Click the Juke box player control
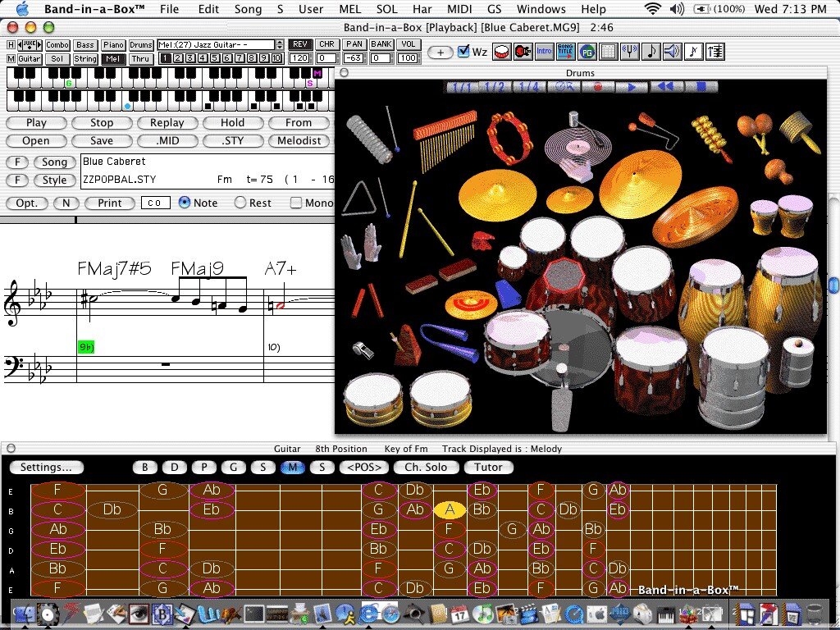This screenshot has width=840, height=630. point(30,44)
